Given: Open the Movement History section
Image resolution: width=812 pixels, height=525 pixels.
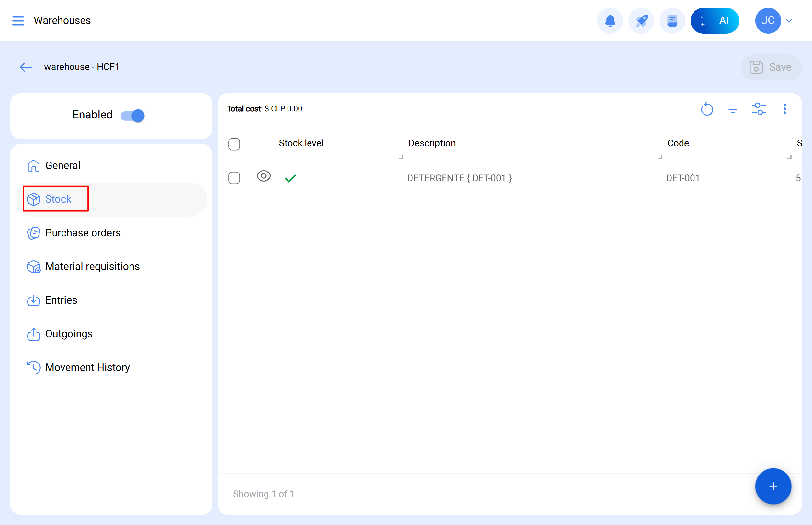Looking at the screenshot, I should point(87,367).
